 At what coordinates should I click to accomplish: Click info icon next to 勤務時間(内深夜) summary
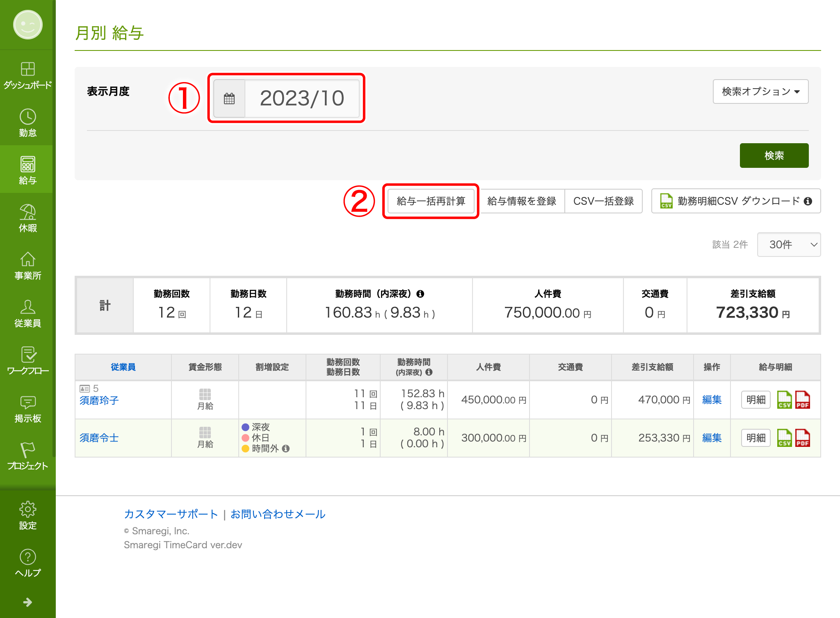click(420, 294)
